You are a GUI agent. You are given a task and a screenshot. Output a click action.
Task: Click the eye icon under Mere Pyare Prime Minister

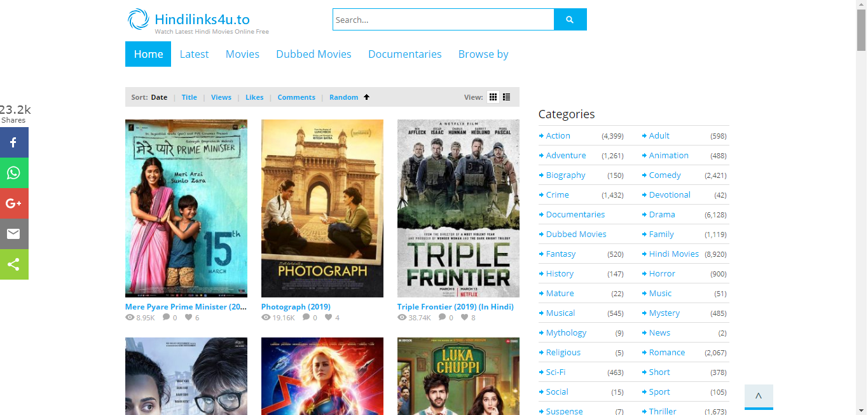130,317
